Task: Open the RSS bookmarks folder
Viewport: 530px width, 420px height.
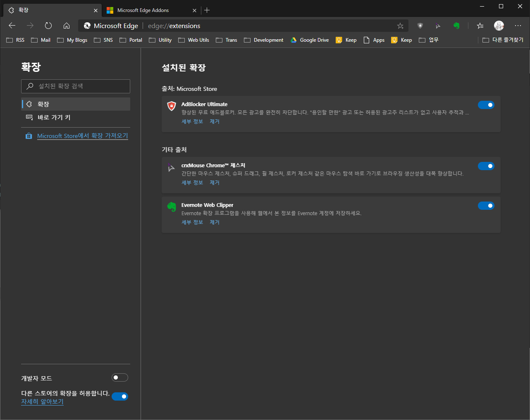Action: tap(16, 40)
